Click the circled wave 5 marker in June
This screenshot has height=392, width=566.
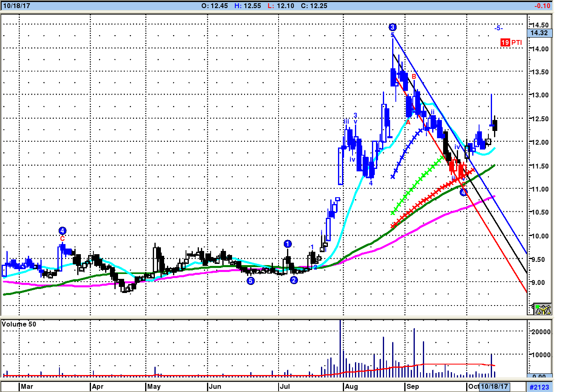251,280
